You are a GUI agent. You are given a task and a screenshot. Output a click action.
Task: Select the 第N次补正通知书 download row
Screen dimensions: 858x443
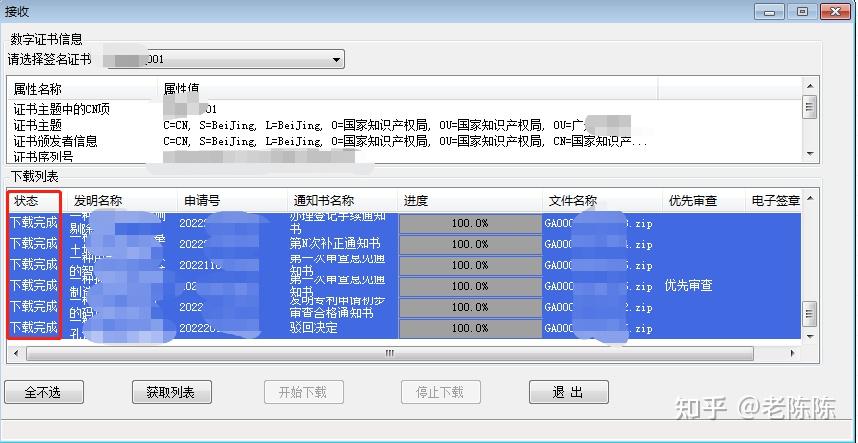pyautogui.click(x=405, y=244)
